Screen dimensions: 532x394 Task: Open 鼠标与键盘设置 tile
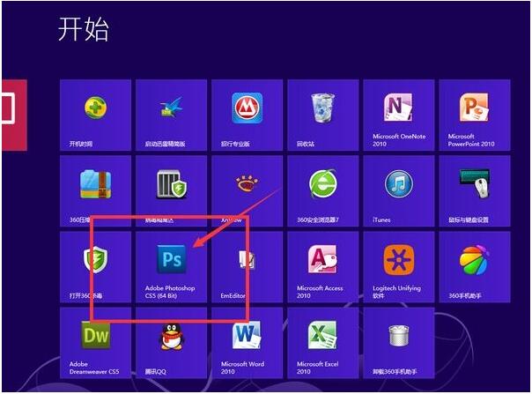pos(475,191)
